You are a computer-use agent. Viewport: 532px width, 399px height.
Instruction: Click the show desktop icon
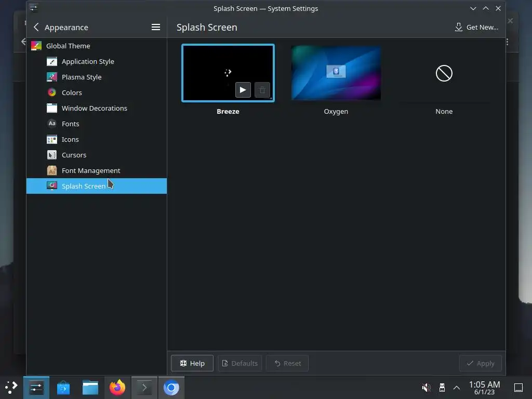(518, 388)
